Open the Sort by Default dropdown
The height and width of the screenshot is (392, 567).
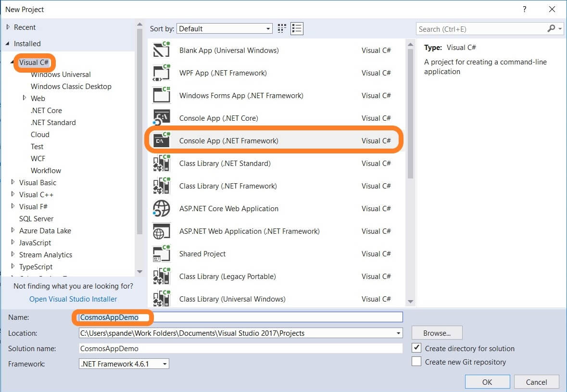tap(224, 28)
